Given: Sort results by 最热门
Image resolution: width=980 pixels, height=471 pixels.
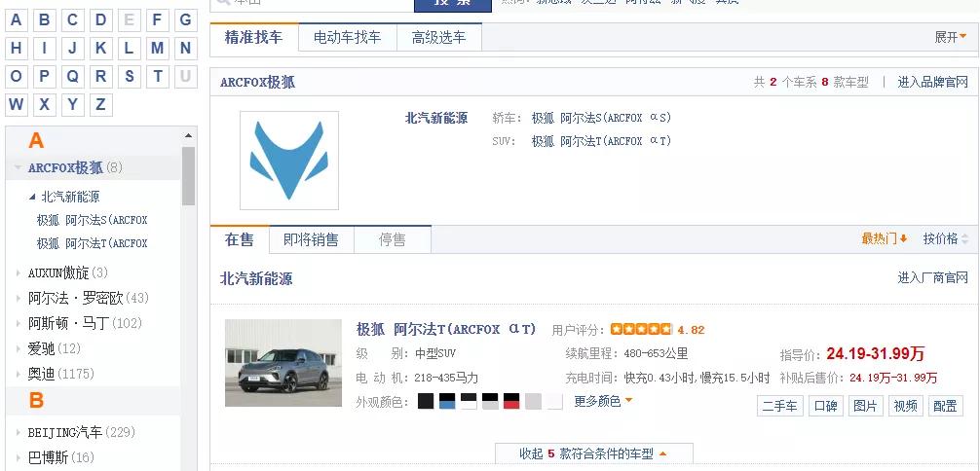Looking at the screenshot, I should pos(885,238).
